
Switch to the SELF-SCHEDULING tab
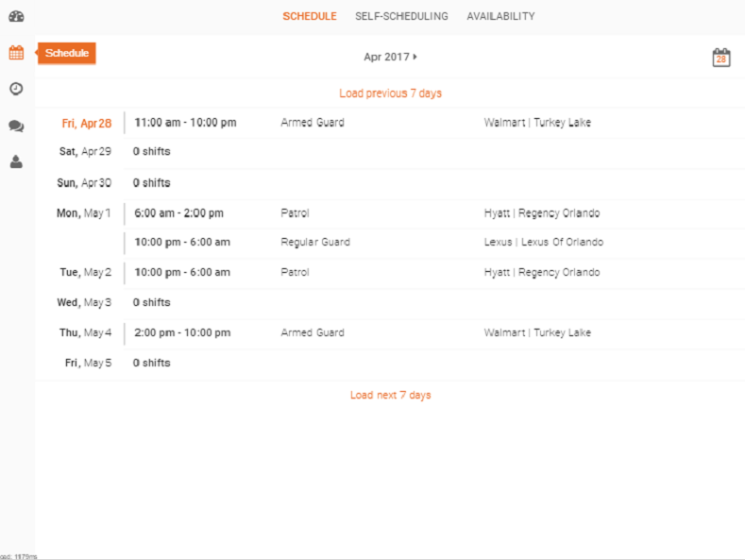coord(401,16)
